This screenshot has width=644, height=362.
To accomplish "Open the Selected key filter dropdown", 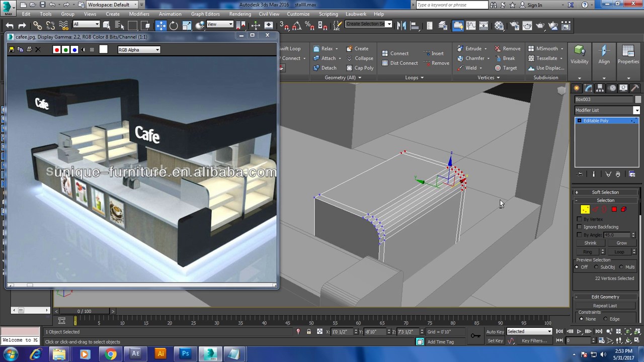I will coord(529,331).
